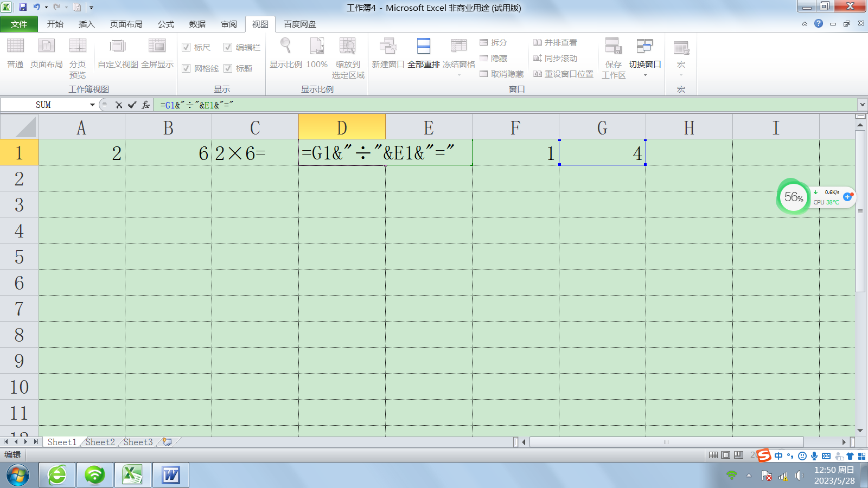Open the Name Box dropdown arrow
Screen dimensions: 868x488
(x=92, y=105)
